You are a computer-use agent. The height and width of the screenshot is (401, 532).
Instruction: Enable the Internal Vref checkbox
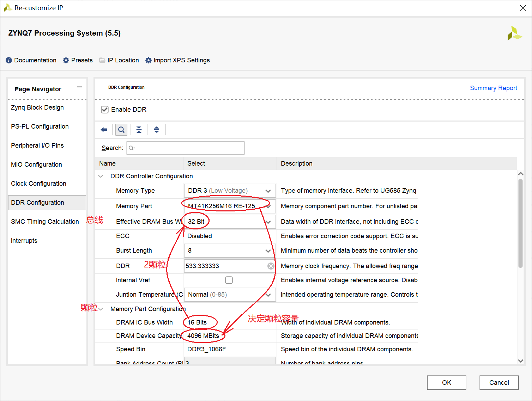(229, 280)
